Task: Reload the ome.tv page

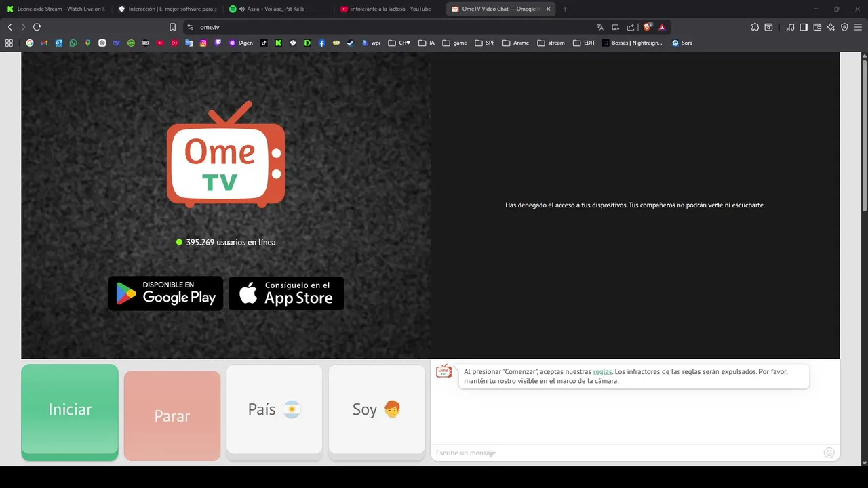Action: point(37,27)
